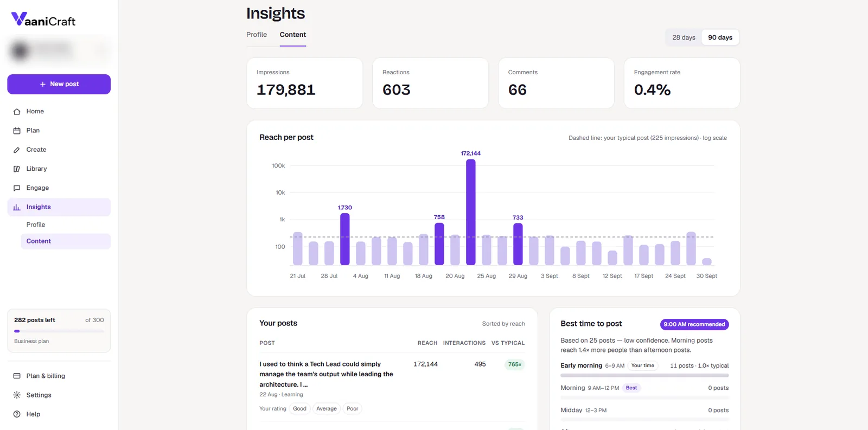The image size is (868, 430).
Task: Click the Early morning posts progress bar
Action: pyautogui.click(x=644, y=375)
